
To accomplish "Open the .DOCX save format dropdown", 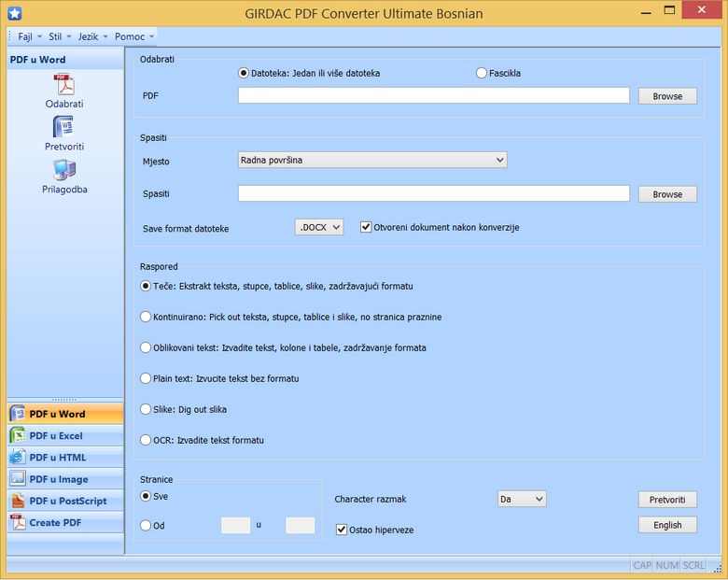I will pyautogui.click(x=319, y=227).
